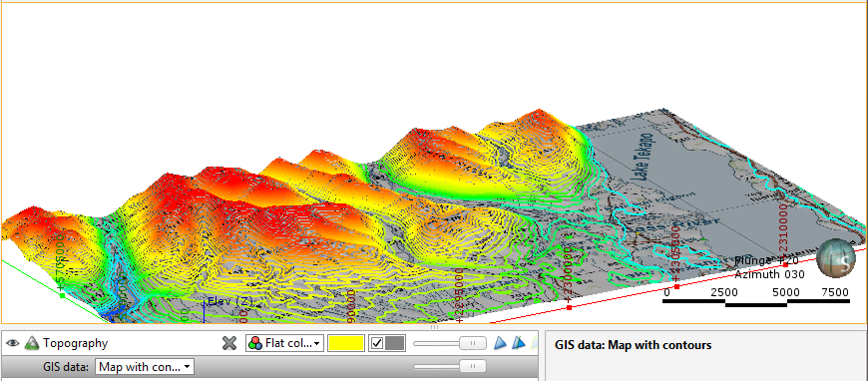The width and height of the screenshot is (868, 381).
Task: Click the orientation globe in the scene
Action: tap(836, 258)
